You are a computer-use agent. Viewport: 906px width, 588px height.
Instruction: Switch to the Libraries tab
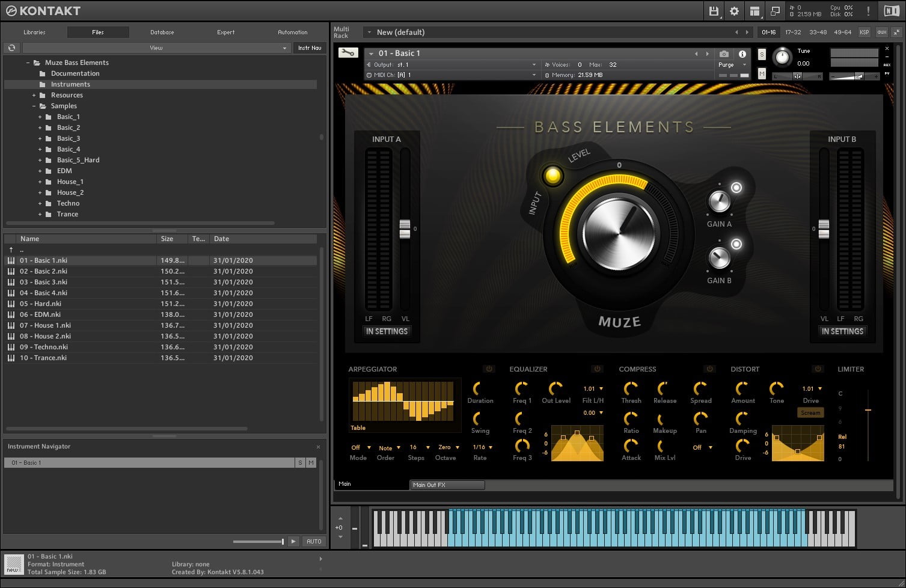tap(34, 32)
